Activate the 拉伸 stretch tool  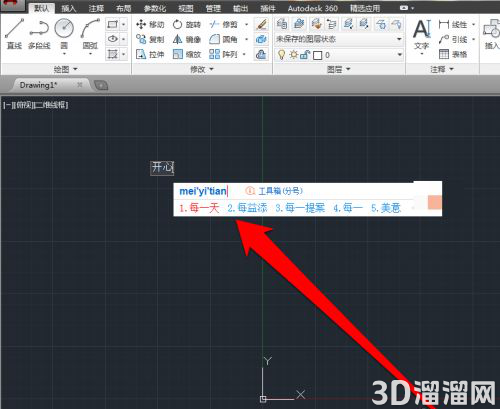point(150,54)
